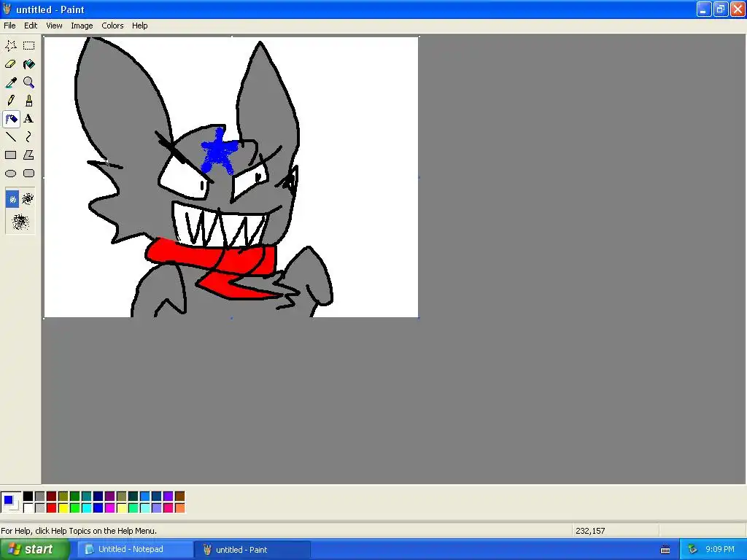Pick the orange swatch

pos(179,508)
